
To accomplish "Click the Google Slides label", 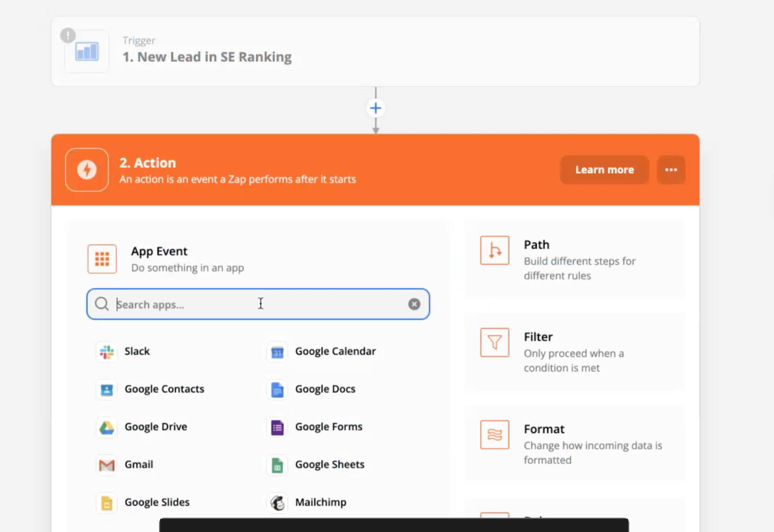I will (157, 502).
